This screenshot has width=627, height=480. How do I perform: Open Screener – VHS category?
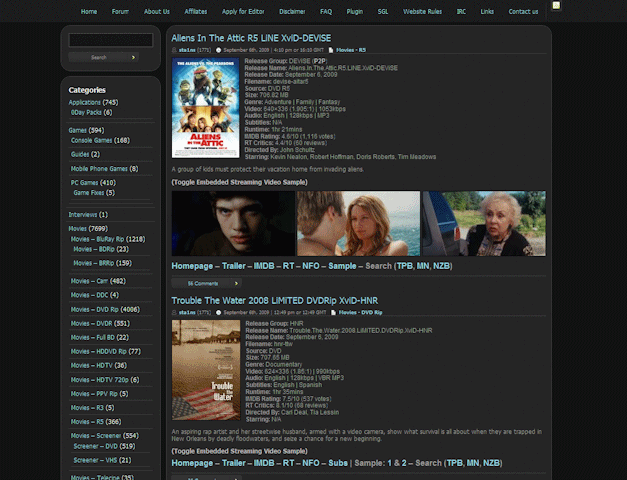96,460
